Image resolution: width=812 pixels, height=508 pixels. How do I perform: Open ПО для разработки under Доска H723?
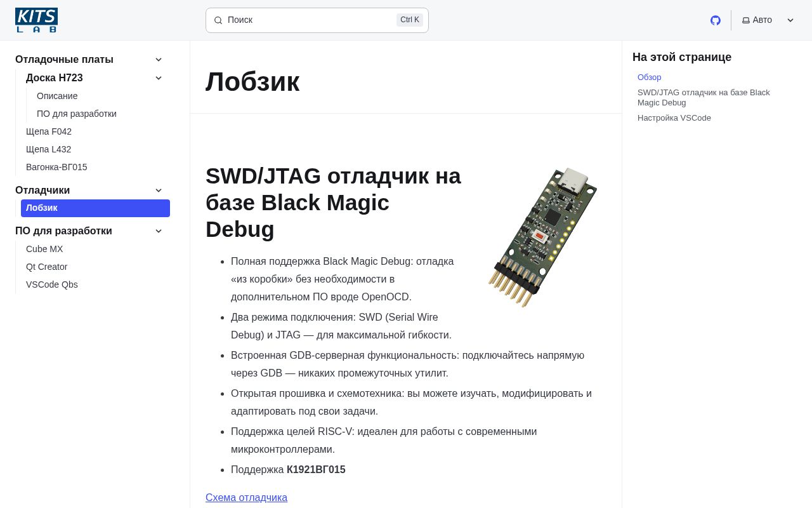coord(77,114)
